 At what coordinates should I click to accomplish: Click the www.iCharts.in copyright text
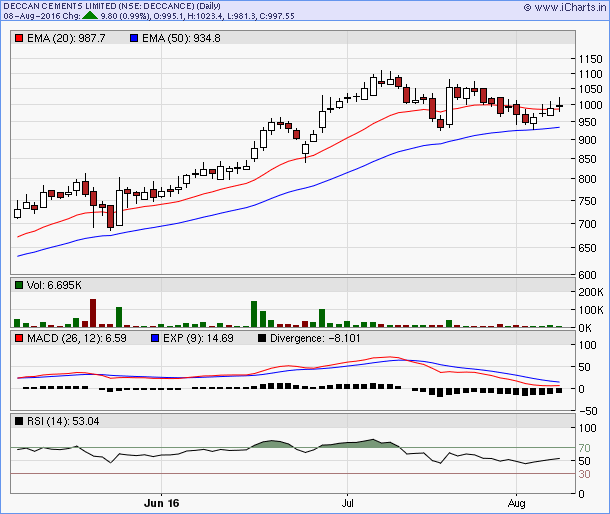(565, 7)
